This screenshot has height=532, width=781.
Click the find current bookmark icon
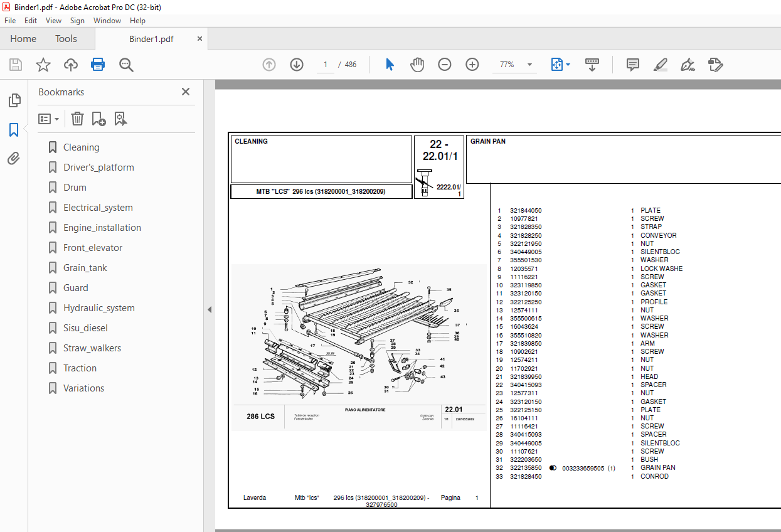[x=121, y=119]
